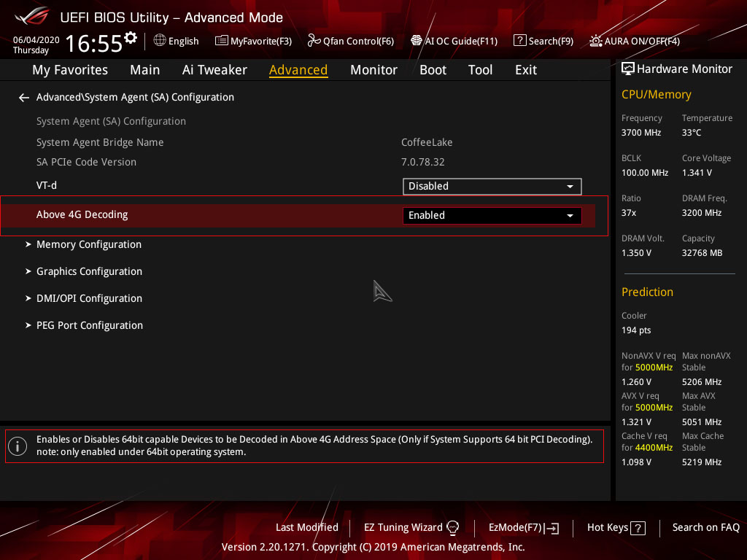The height and width of the screenshot is (560, 747).
Task: Click the globe language icon
Action: tap(160, 41)
